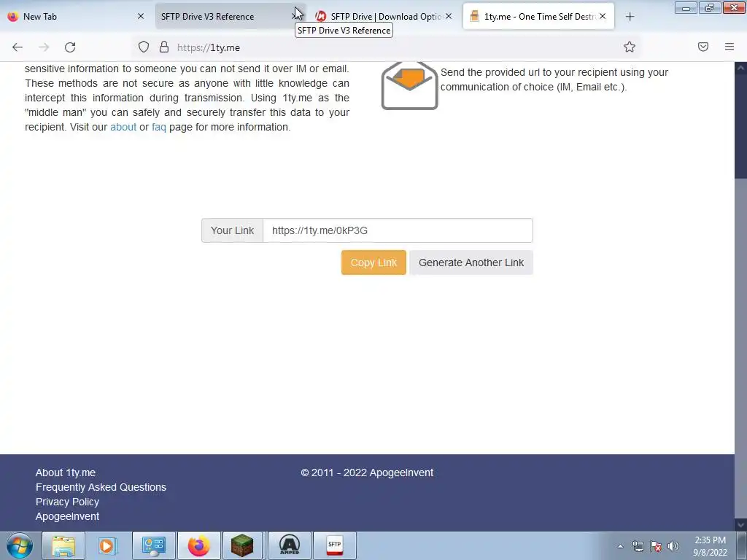Screen dimensions: 747x560
Task: Open About 1ty.me footer link
Action: (65, 472)
